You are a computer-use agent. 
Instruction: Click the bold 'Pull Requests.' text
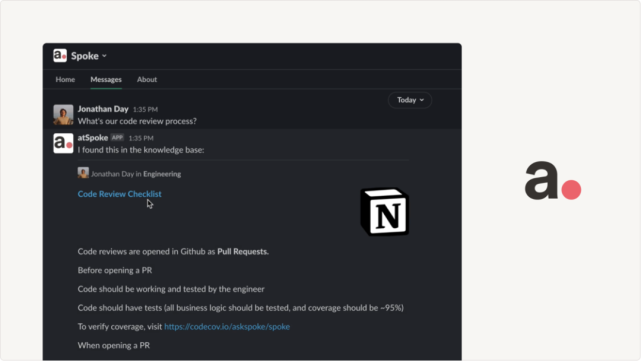point(243,251)
